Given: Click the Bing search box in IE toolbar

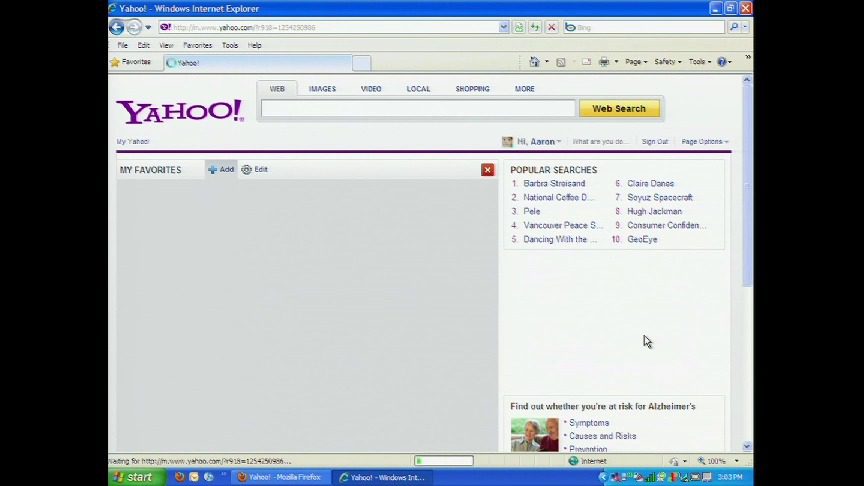Looking at the screenshot, I should pos(644,27).
